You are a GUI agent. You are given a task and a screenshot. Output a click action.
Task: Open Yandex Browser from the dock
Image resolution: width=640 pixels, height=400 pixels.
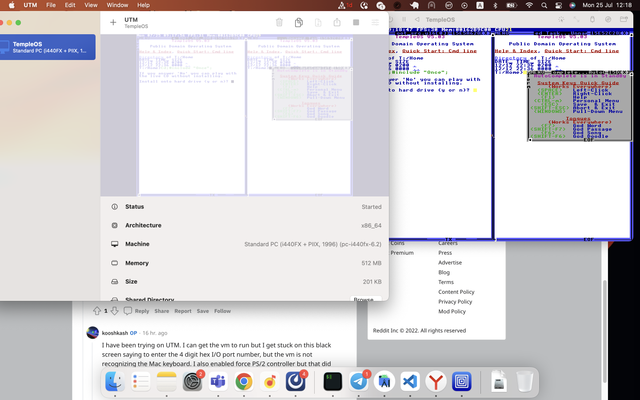436,382
